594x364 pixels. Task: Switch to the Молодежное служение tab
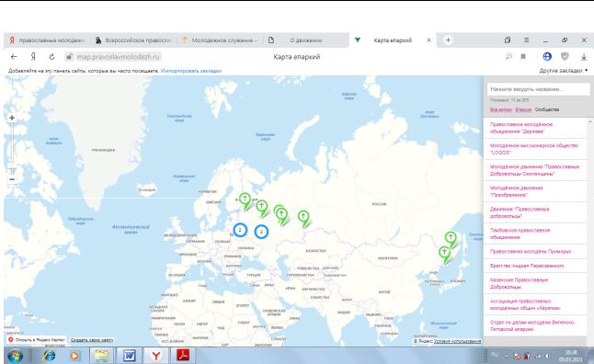[220, 40]
